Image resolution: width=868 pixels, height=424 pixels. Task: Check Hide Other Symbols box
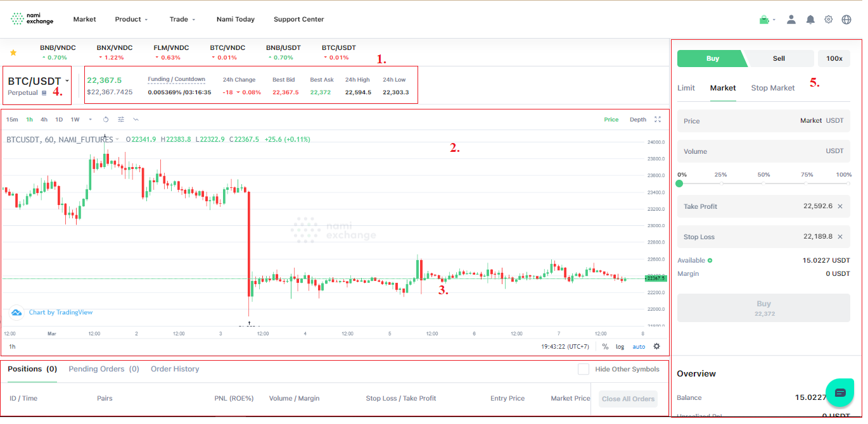click(x=584, y=369)
